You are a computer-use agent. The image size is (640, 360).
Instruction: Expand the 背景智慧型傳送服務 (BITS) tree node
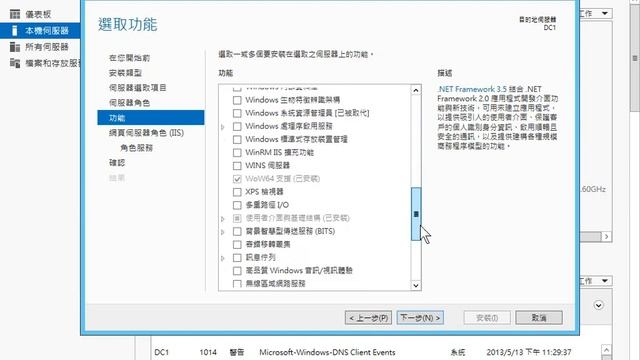pyautogui.click(x=223, y=232)
